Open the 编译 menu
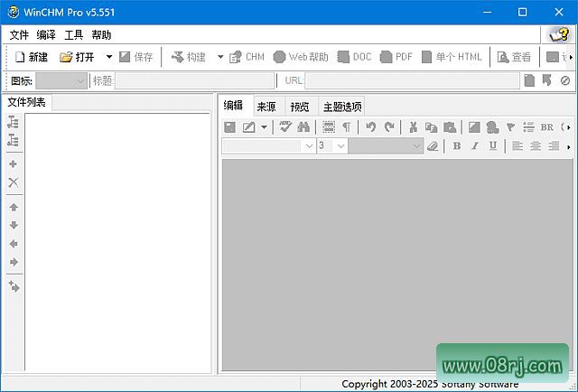This screenshot has height=392, width=578. point(46,35)
